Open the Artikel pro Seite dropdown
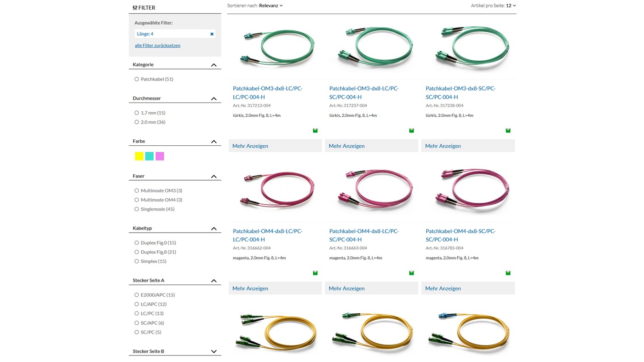 tap(511, 6)
